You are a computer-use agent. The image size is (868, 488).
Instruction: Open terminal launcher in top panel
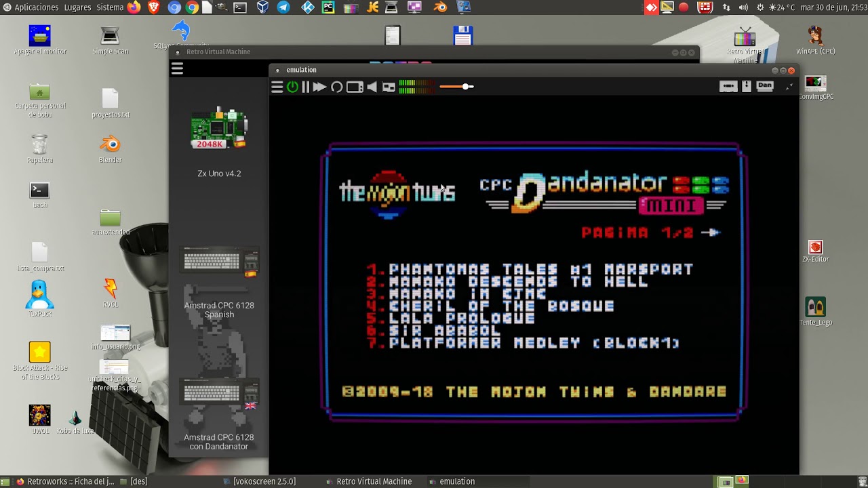click(x=240, y=7)
